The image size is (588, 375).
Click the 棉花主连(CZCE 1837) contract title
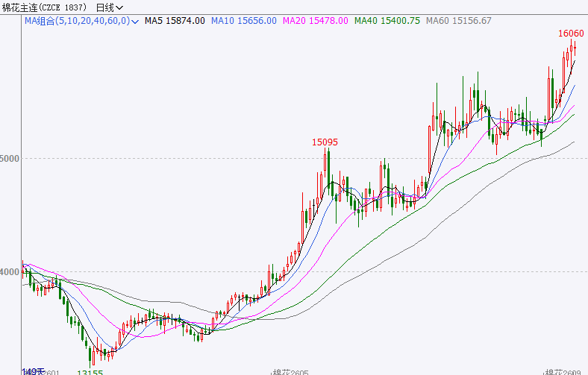[45, 7]
